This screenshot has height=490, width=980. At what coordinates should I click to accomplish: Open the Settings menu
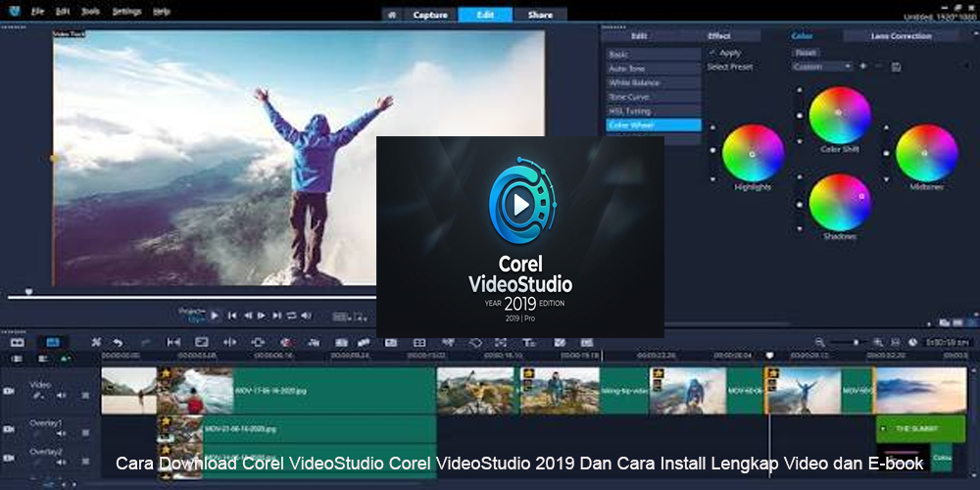point(125,11)
